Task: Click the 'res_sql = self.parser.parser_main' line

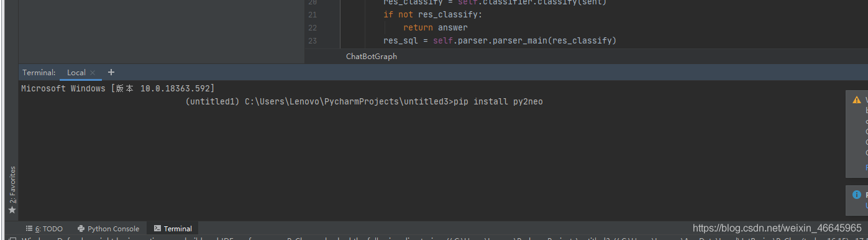Action: [x=500, y=41]
